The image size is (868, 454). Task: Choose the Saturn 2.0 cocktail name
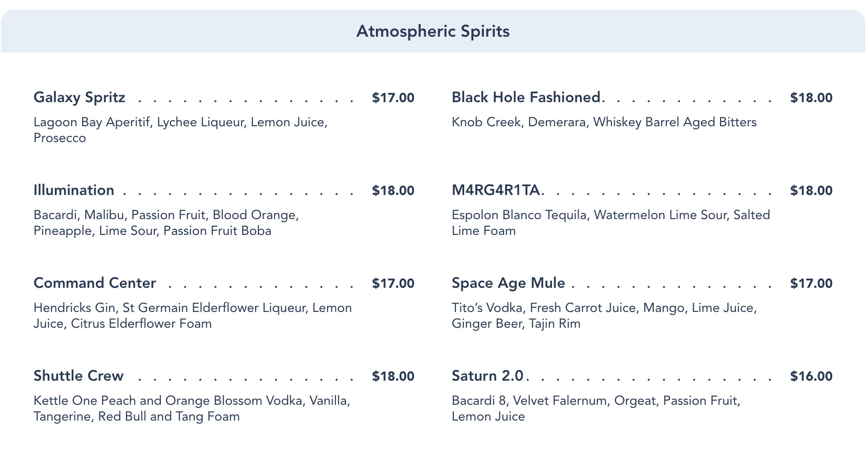pyautogui.click(x=487, y=376)
